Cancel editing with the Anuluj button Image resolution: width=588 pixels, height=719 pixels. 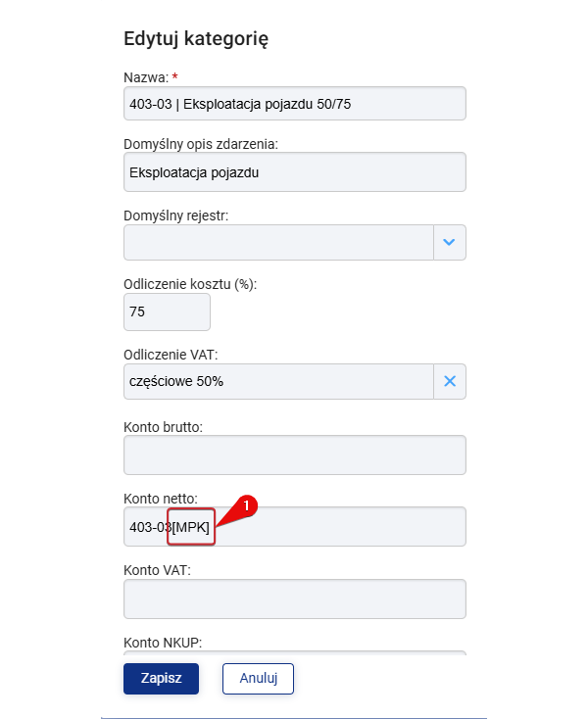[x=258, y=679]
